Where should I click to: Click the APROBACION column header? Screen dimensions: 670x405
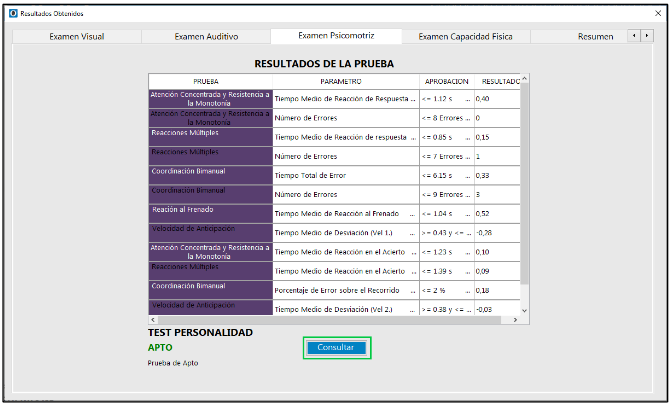coord(446,80)
